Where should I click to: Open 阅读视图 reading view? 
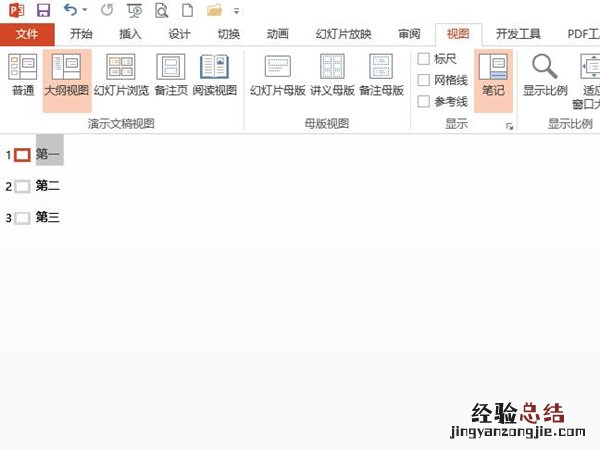tap(214, 76)
